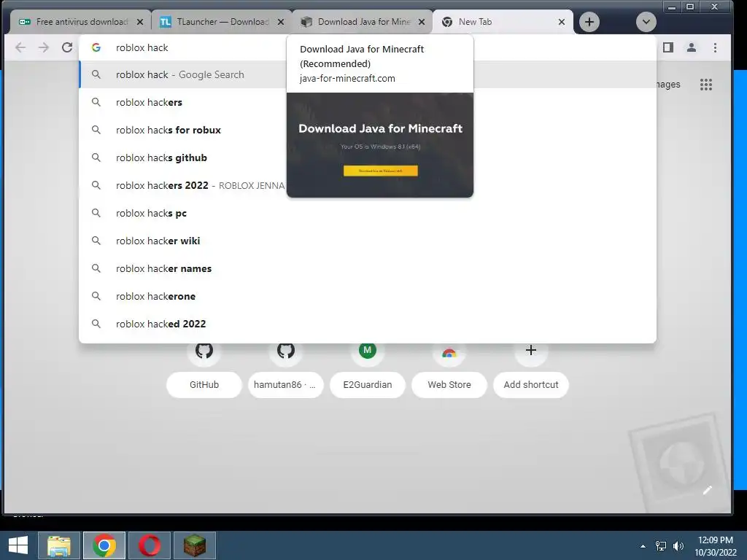The height and width of the screenshot is (560, 747).
Task: Click the GitHub shortcut label
Action: [204, 385]
